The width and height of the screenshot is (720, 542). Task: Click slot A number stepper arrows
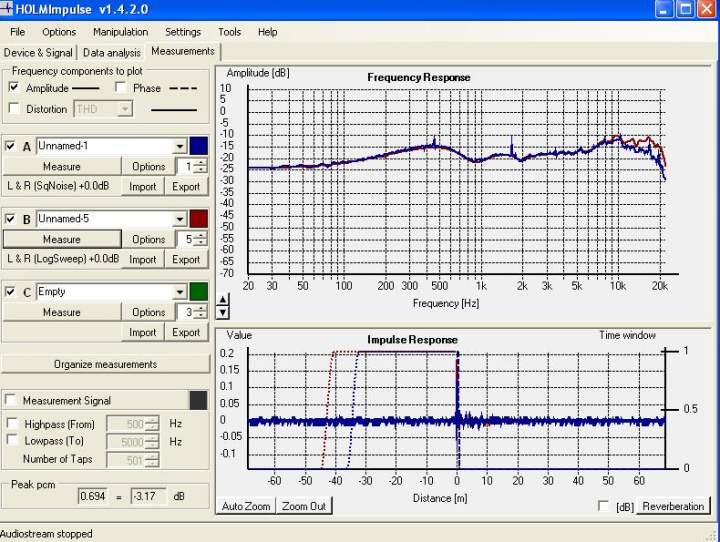[201, 166]
